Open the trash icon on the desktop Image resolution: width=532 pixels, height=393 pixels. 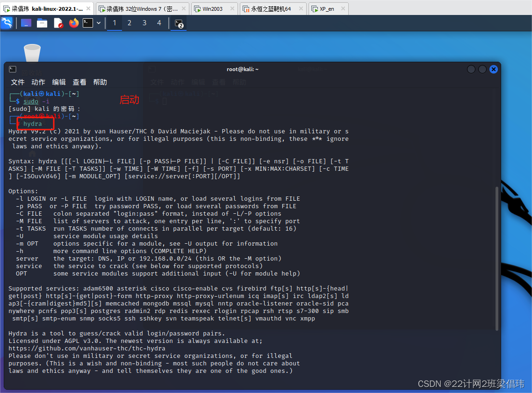coord(32,53)
